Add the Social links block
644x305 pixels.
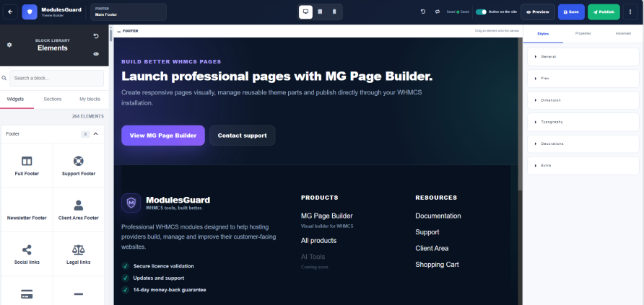[27, 254]
